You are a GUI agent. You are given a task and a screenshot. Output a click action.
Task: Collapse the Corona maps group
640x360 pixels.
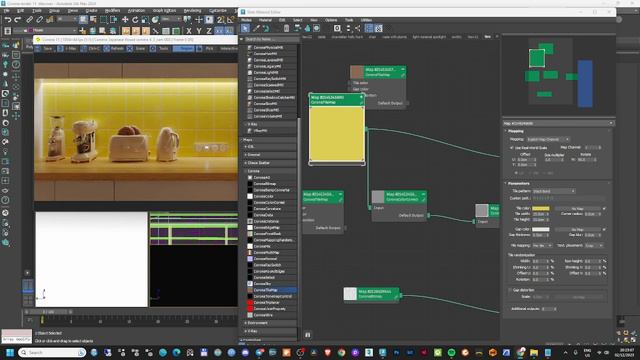pyautogui.click(x=270, y=171)
